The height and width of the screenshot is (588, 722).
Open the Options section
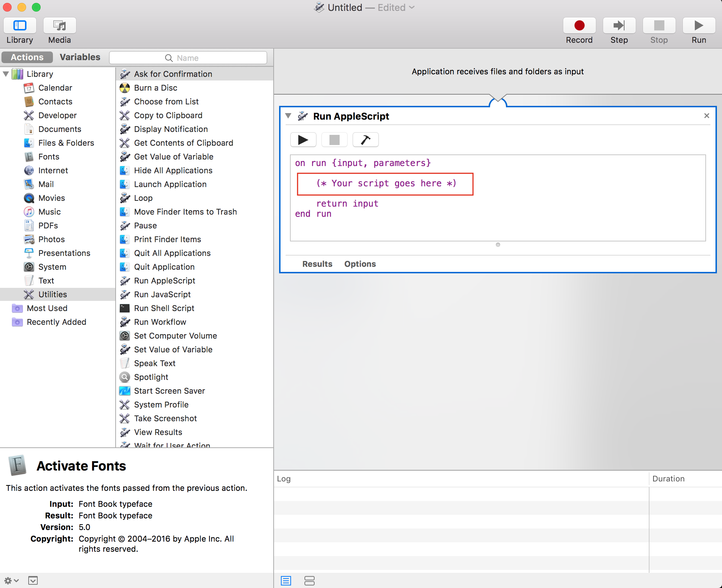(360, 264)
